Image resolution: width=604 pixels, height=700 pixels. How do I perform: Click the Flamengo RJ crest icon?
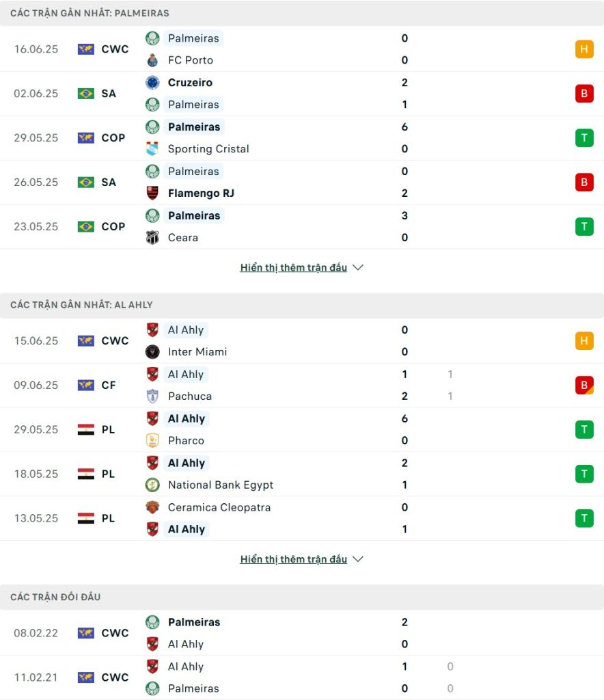pos(152,193)
